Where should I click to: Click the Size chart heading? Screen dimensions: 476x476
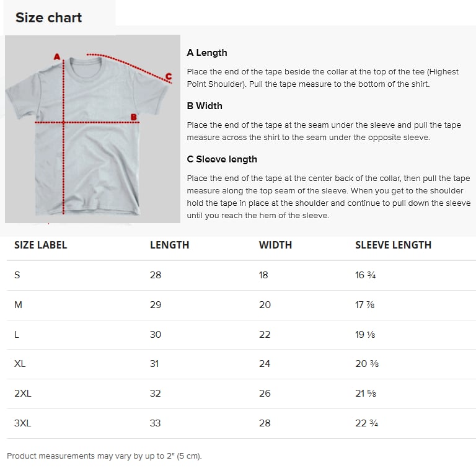[48, 17]
